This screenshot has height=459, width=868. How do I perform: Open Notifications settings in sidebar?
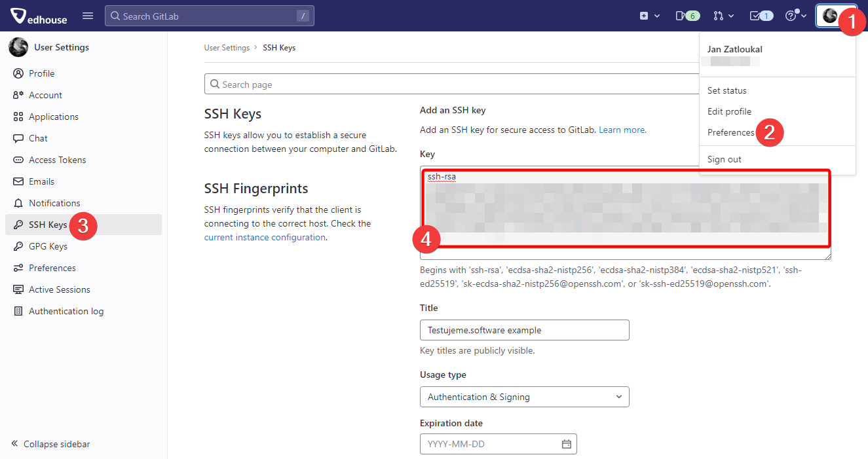tap(54, 203)
